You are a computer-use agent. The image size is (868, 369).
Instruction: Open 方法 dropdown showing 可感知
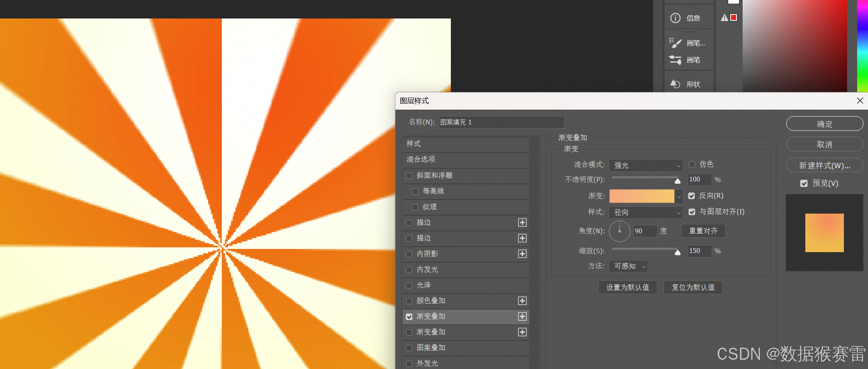(x=628, y=266)
